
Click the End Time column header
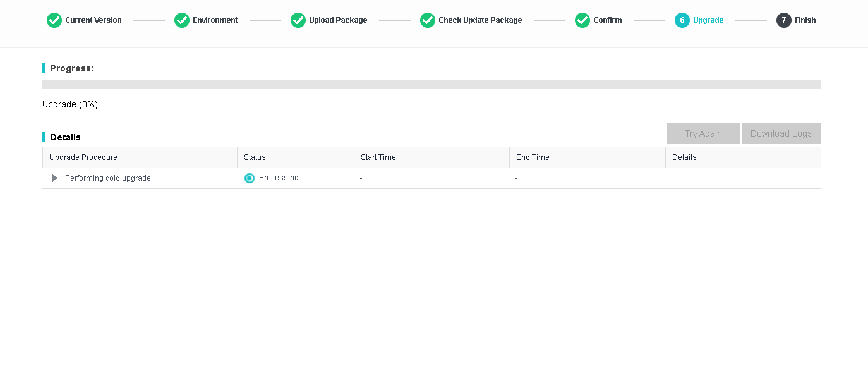click(x=588, y=157)
